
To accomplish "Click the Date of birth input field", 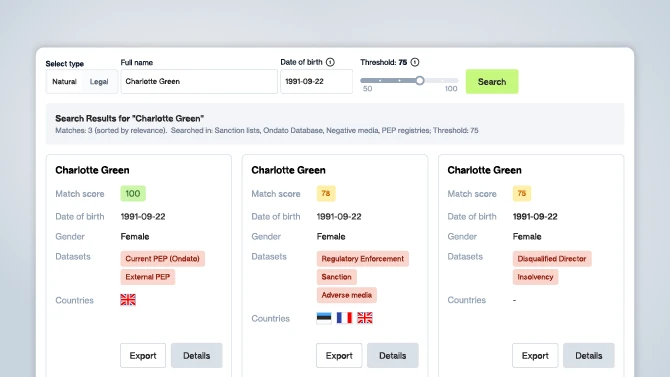I will pos(317,81).
